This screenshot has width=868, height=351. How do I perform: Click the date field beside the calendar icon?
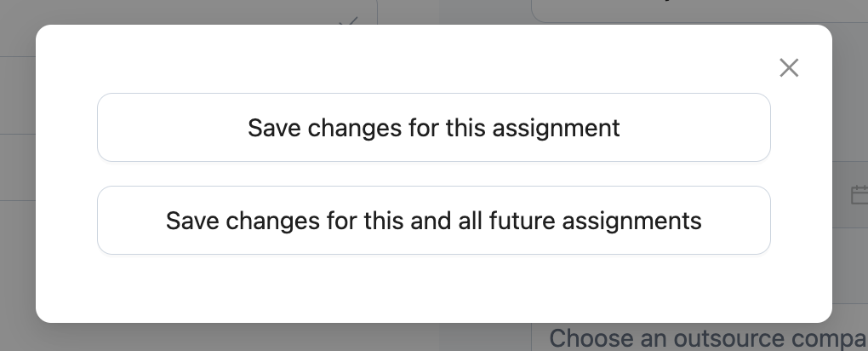(841, 195)
